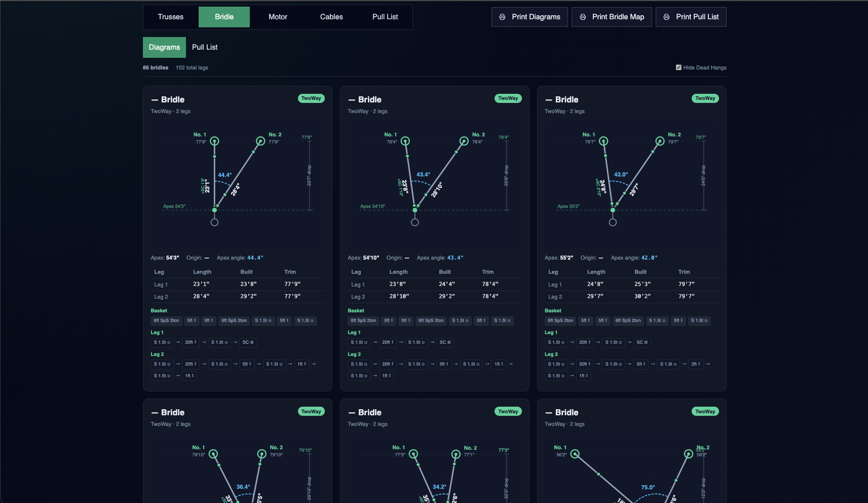Click the 25'3" built value for Leg 1
The image size is (868, 503).
[643, 284]
